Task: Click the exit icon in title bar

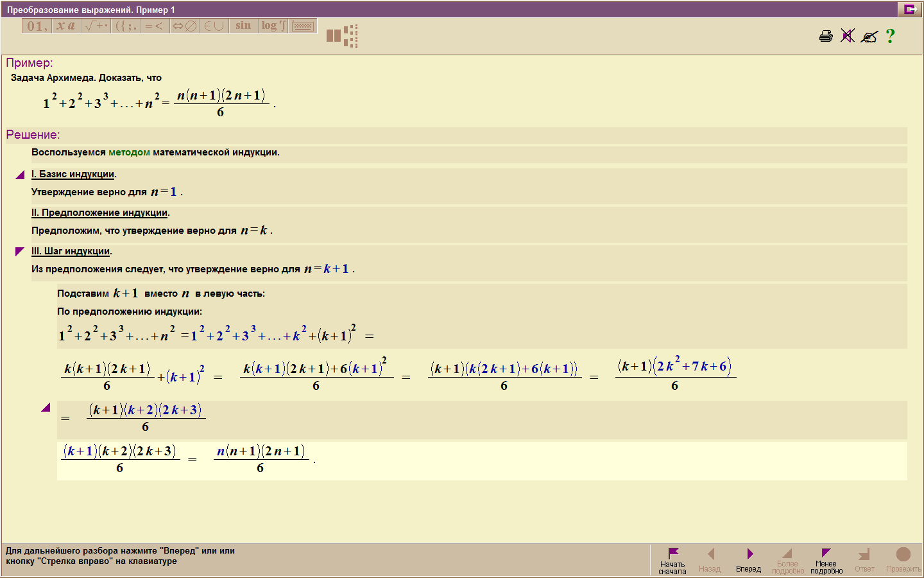Action: tap(909, 9)
